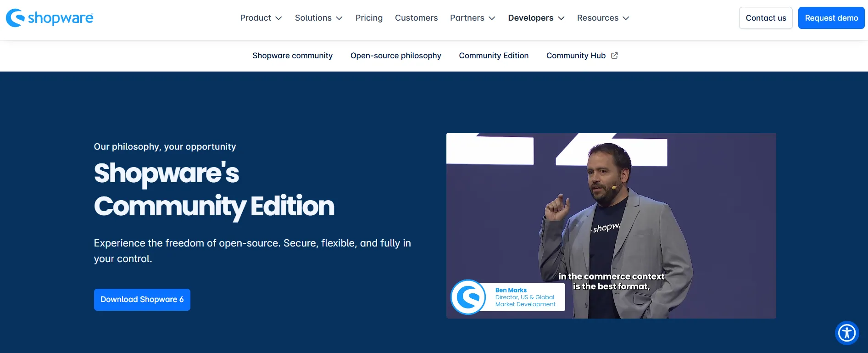Expand the Solutions menu chevron
Screen dimensions: 868x353
[x=339, y=18]
